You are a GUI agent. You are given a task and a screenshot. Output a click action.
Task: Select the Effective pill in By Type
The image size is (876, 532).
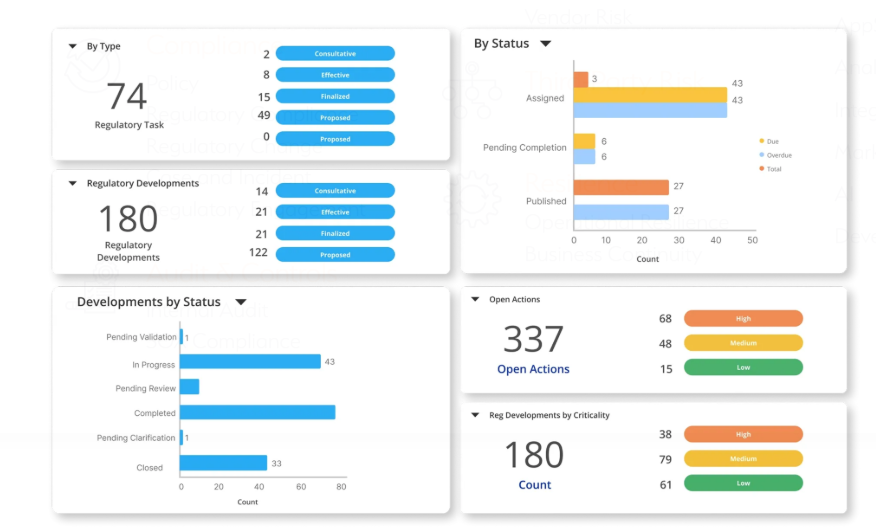(335, 75)
